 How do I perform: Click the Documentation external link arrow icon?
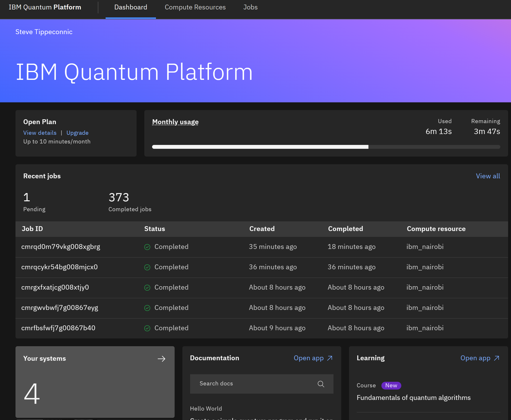pyautogui.click(x=330, y=358)
